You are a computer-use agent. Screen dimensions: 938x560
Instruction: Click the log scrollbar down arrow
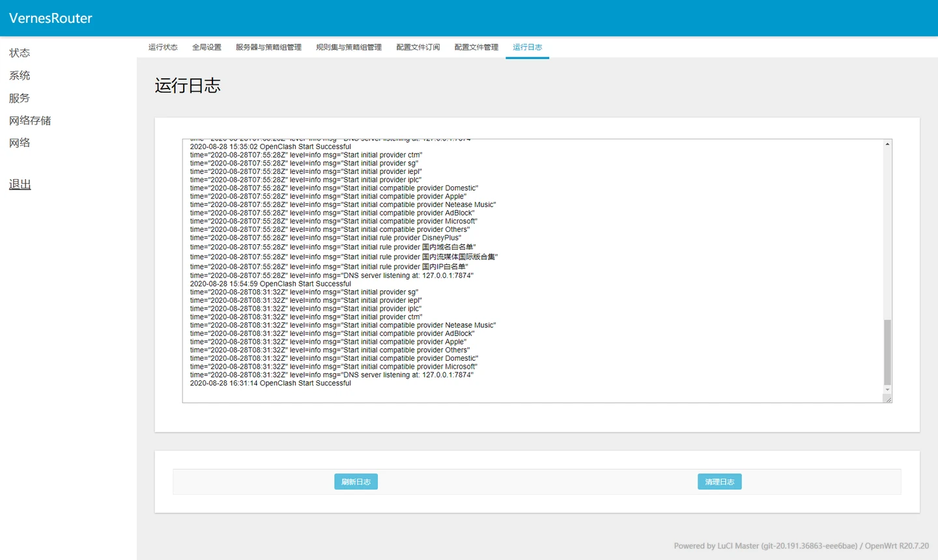(x=887, y=389)
